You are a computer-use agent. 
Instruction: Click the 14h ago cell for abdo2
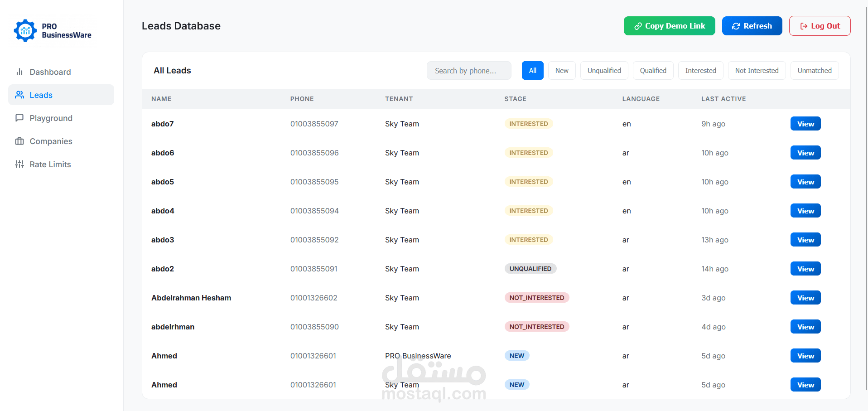point(715,269)
